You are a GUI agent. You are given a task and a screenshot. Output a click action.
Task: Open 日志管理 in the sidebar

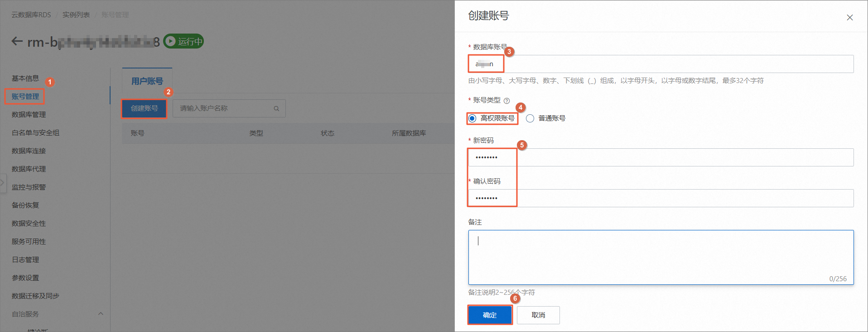[x=25, y=260]
